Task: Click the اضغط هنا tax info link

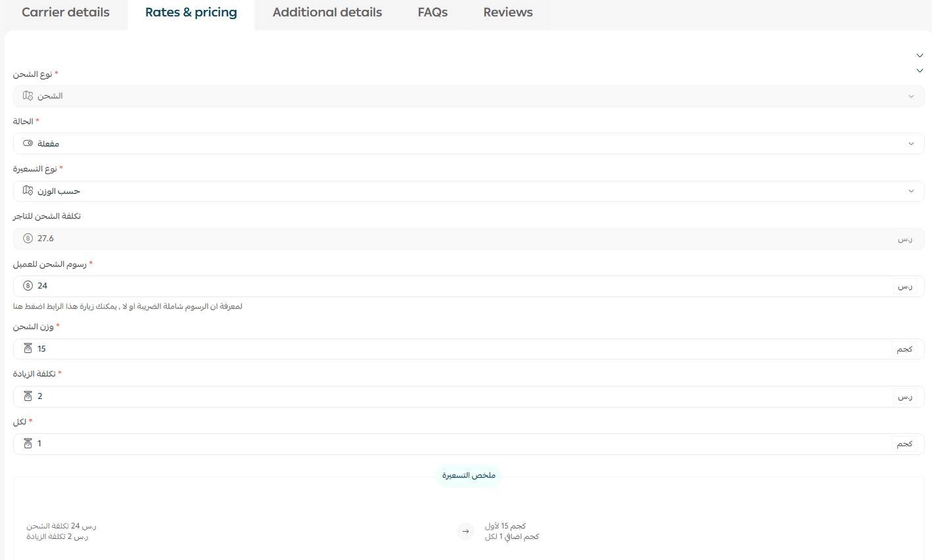Action: [x=24, y=306]
